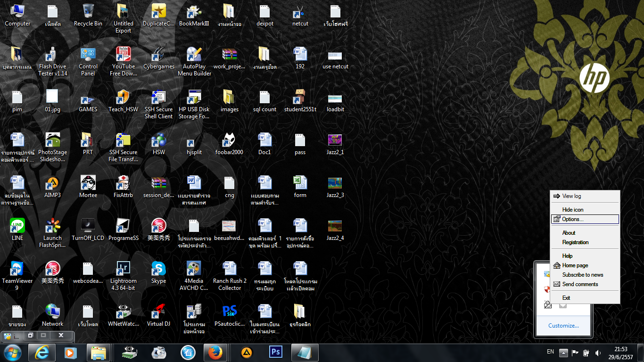
Task: Select the TurnOff_LCD shortcut
Action: click(88, 230)
